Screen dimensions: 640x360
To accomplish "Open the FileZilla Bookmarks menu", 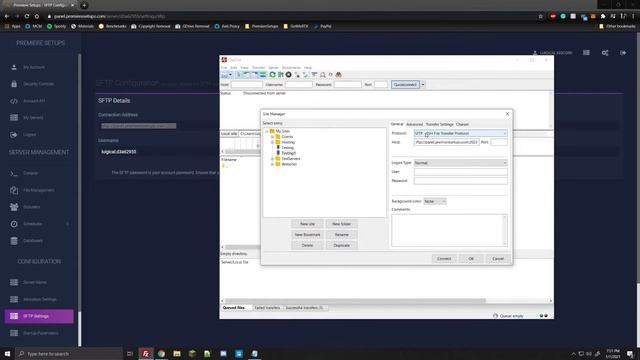I will tap(291, 68).
